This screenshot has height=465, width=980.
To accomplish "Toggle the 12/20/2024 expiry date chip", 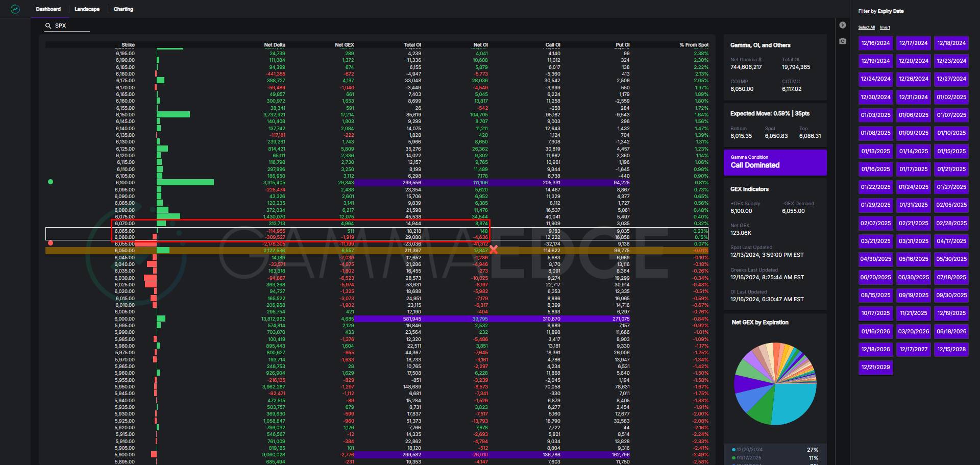I will [913, 61].
